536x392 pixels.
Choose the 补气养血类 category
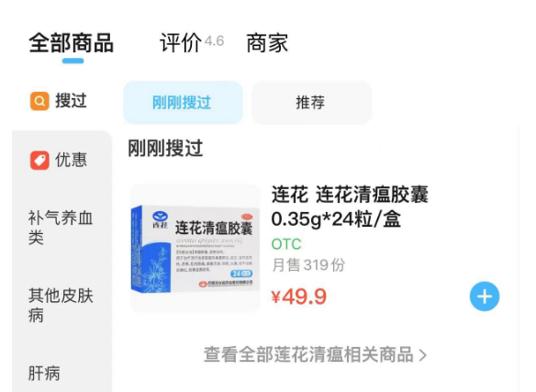click(61, 228)
